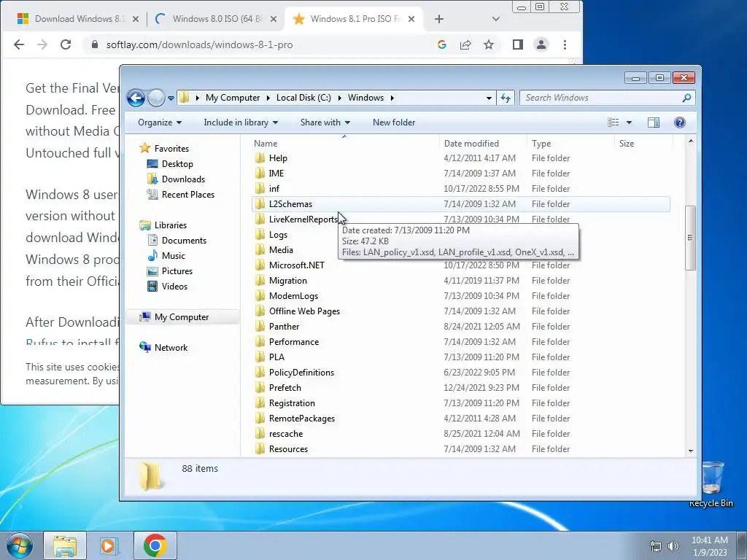747x560 pixels.
Task: Change your view icon in Explorer toolbar
Action: click(x=613, y=122)
